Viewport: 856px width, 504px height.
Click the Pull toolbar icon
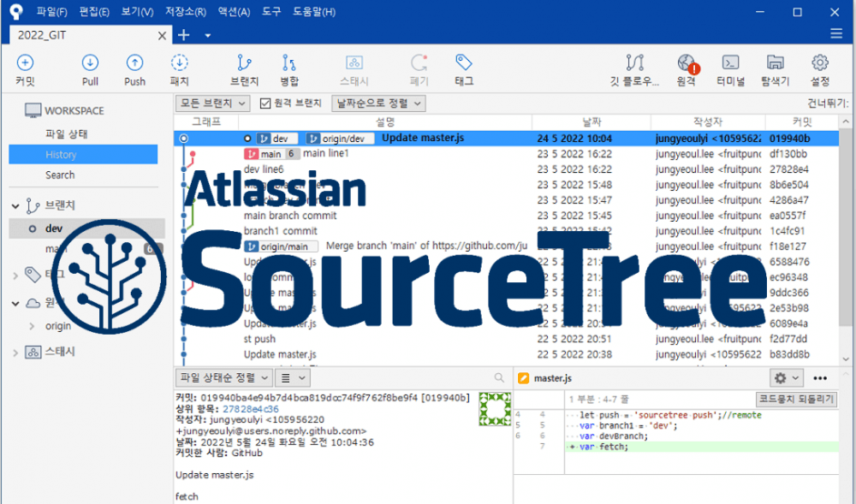coord(90,62)
